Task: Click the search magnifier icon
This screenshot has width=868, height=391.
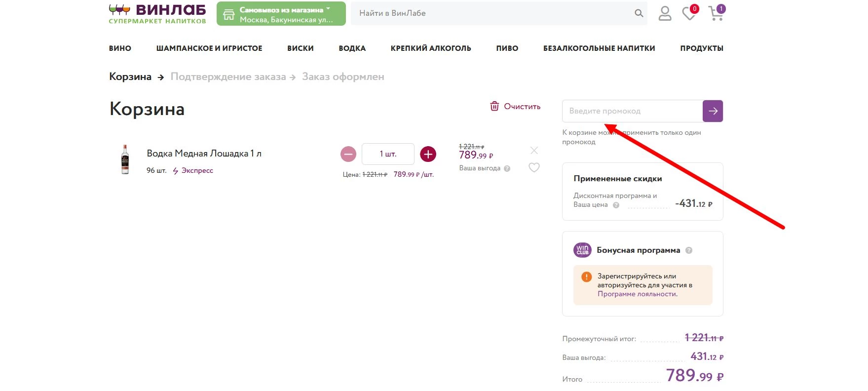Action: (639, 13)
